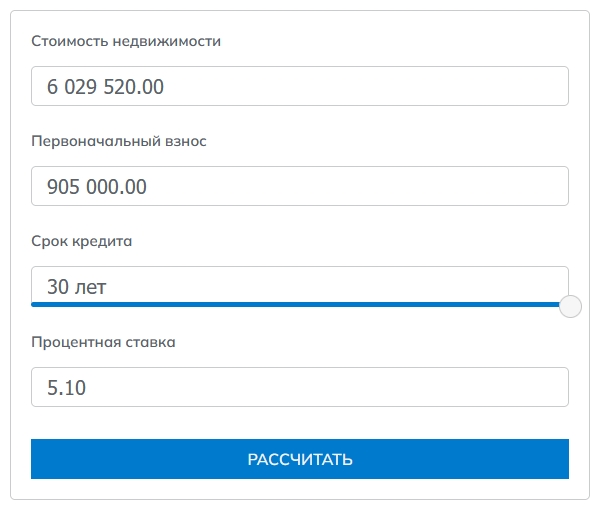Click the РАССЧИТАТЬ button
Image resolution: width=600 pixels, height=507 pixels.
[300, 459]
